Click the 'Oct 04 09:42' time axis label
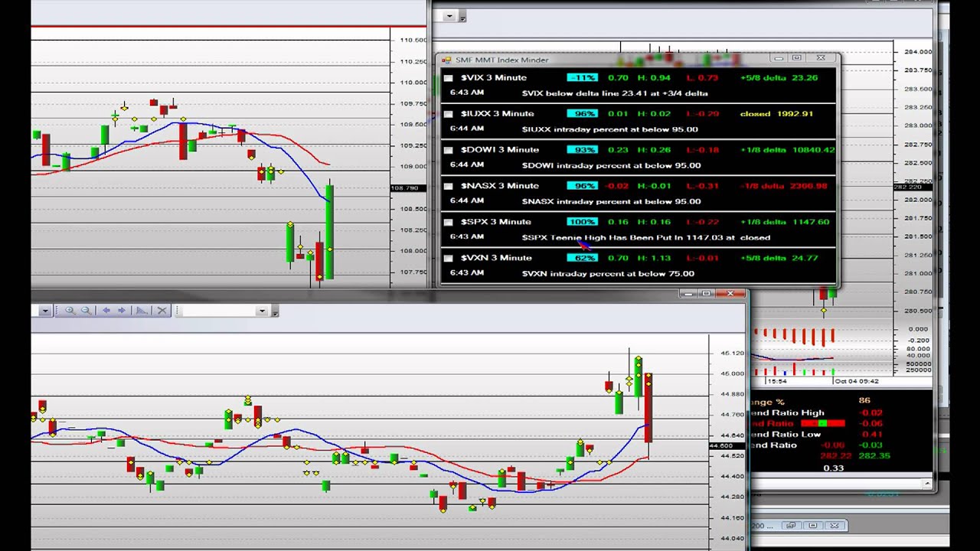980x551 pixels. [x=857, y=381]
